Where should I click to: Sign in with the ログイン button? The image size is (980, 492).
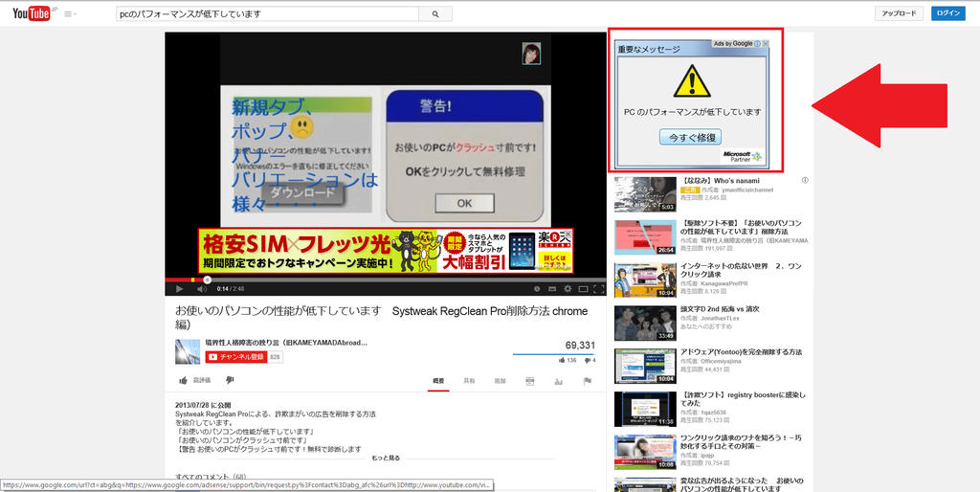[948, 13]
